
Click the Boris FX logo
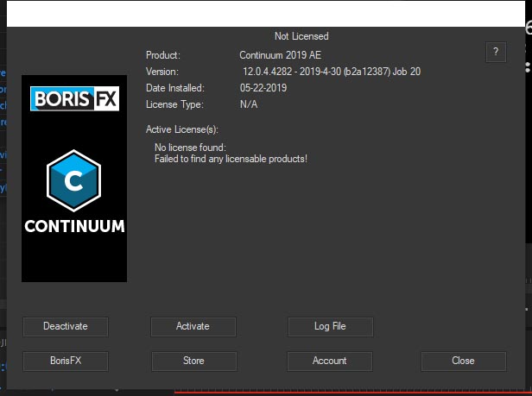(x=74, y=98)
